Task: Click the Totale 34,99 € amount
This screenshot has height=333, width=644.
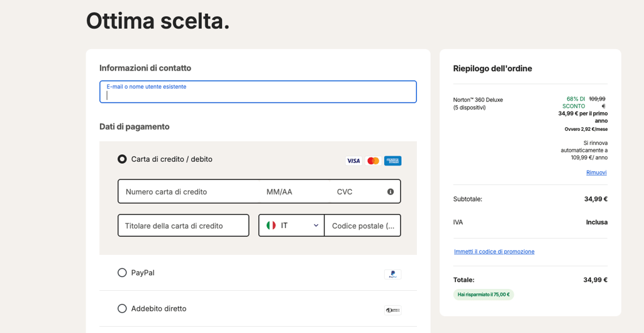Action: pos(596,280)
